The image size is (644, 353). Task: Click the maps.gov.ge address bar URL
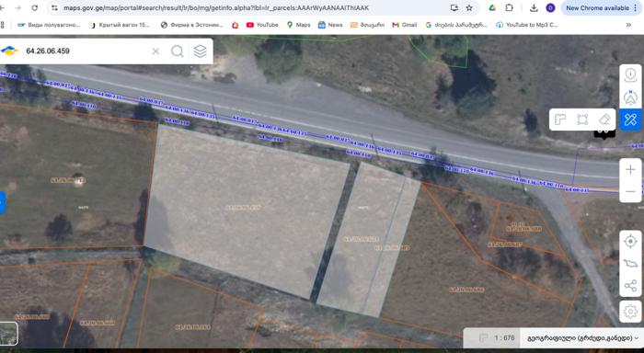coord(216,7)
